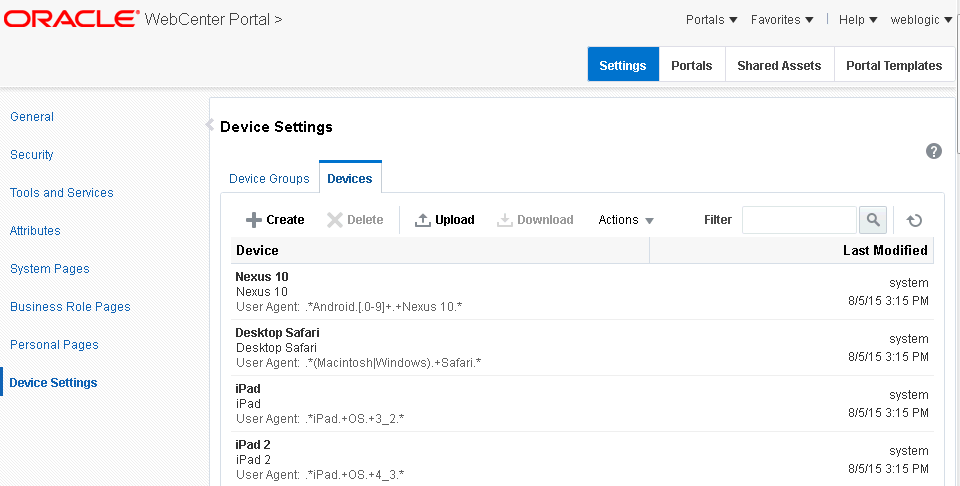This screenshot has width=960, height=486.
Task: Click the Device Settings page heading
Action: [276, 127]
